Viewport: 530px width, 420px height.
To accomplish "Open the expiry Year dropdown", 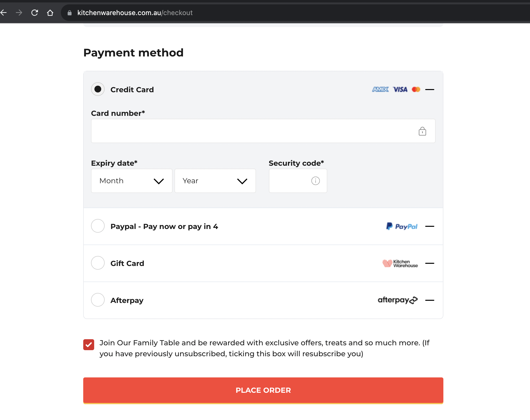I will 215,181.
